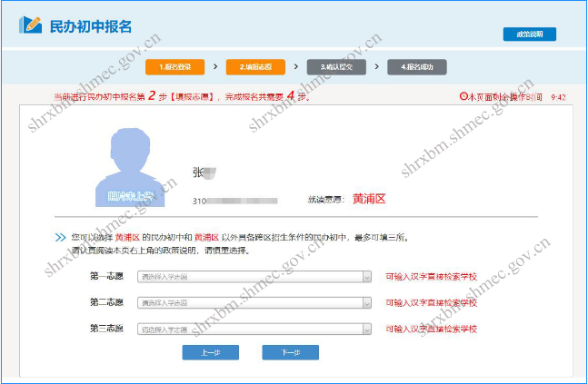Expand the 第二志愿 dropdown arrow
588x384 pixels.
tap(367, 302)
